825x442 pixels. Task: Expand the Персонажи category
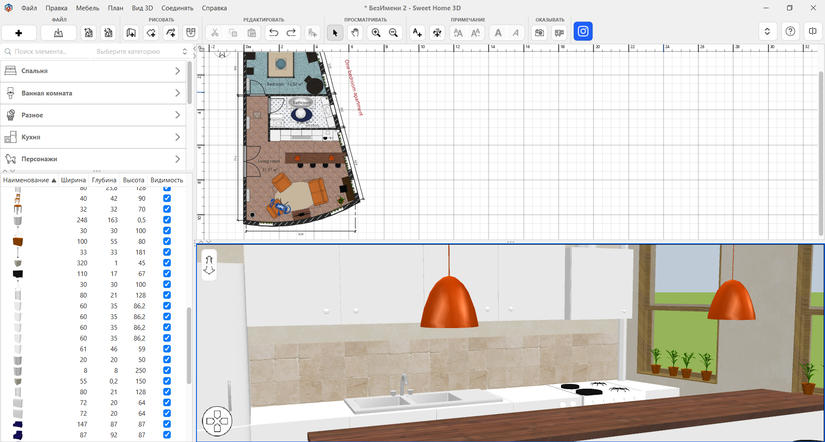[93, 159]
